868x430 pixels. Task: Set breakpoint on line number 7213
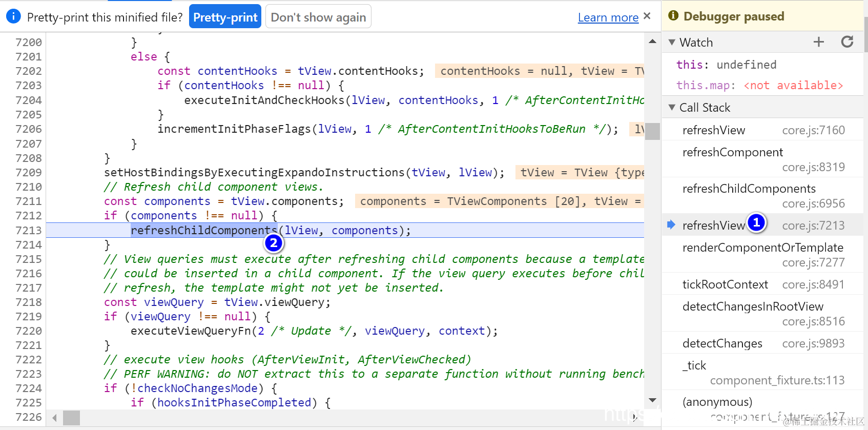tap(29, 231)
